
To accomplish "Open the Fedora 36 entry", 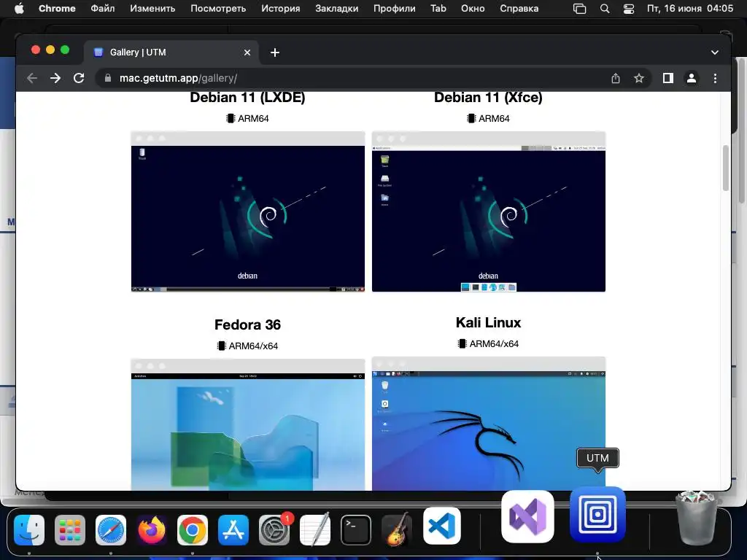I will tap(248, 324).
